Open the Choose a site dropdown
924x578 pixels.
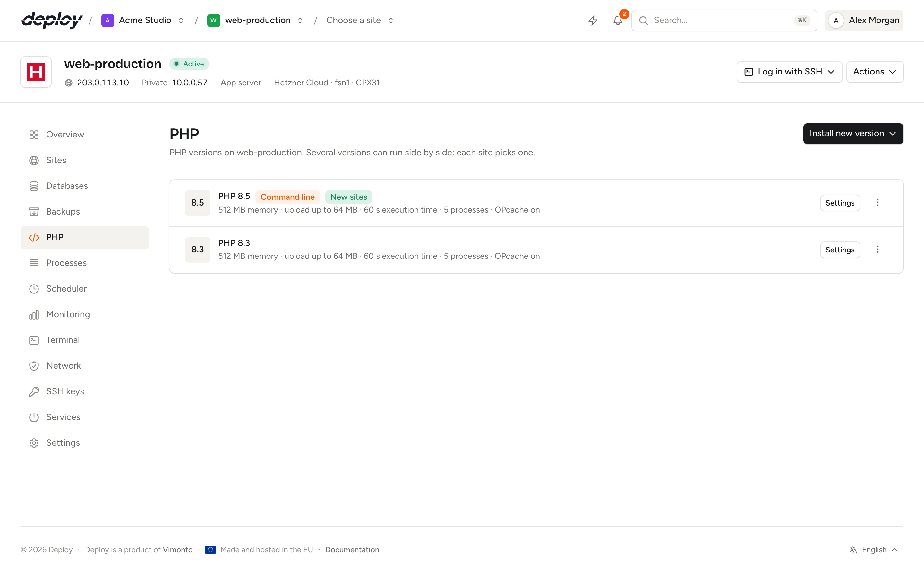[x=360, y=20]
